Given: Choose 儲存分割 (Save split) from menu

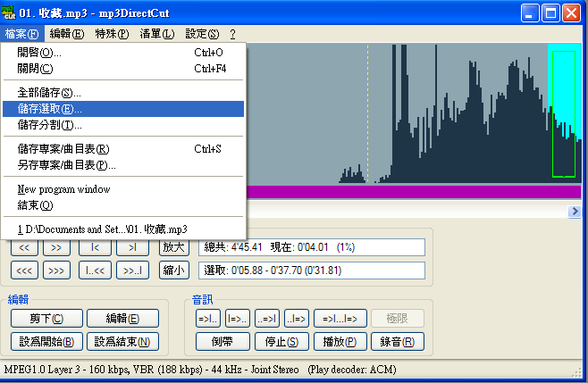Looking at the screenshot, I should [x=50, y=125].
